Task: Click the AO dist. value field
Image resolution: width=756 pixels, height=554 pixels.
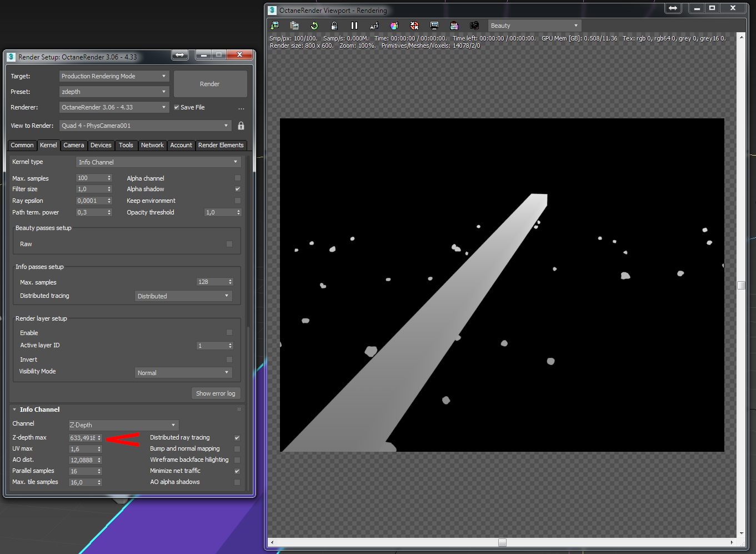Action: coord(83,460)
